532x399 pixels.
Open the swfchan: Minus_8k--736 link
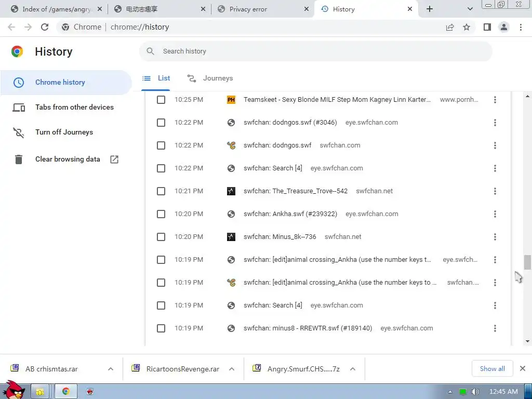(x=280, y=237)
